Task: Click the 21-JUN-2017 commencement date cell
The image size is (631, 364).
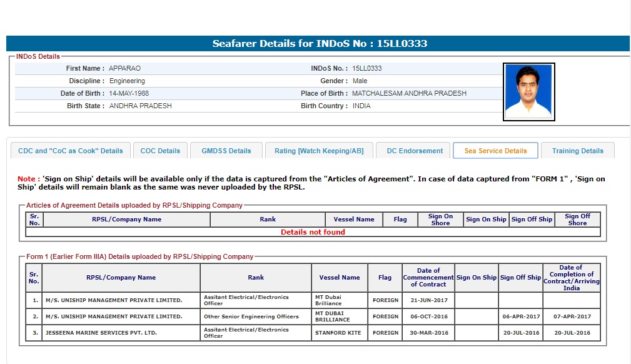Action: coord(428,300)
